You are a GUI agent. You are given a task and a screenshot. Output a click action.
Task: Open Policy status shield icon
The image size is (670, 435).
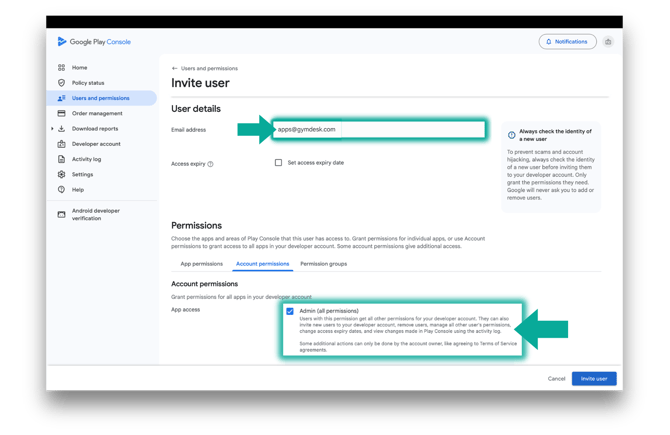coord(62,83)
